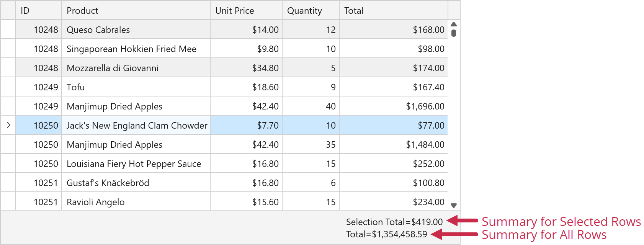
Task: Sort by the ID column header
Action: 38,11
